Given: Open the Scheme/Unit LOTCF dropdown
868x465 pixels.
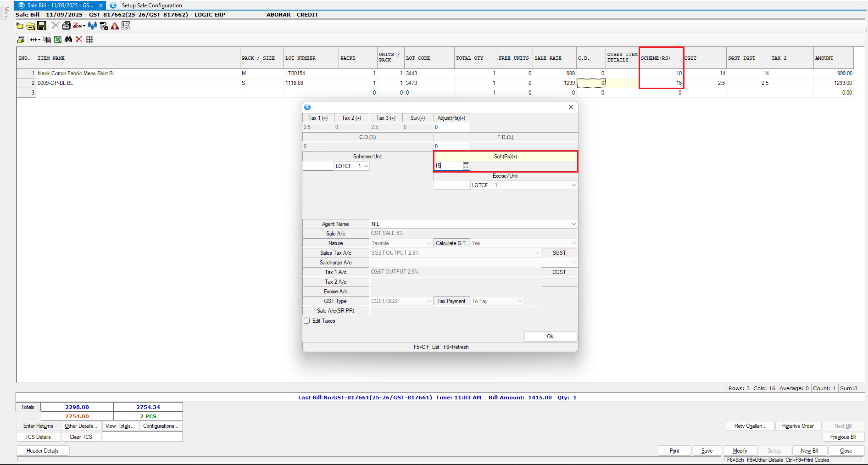Looking at the screenshot, I should click(365, 166).
